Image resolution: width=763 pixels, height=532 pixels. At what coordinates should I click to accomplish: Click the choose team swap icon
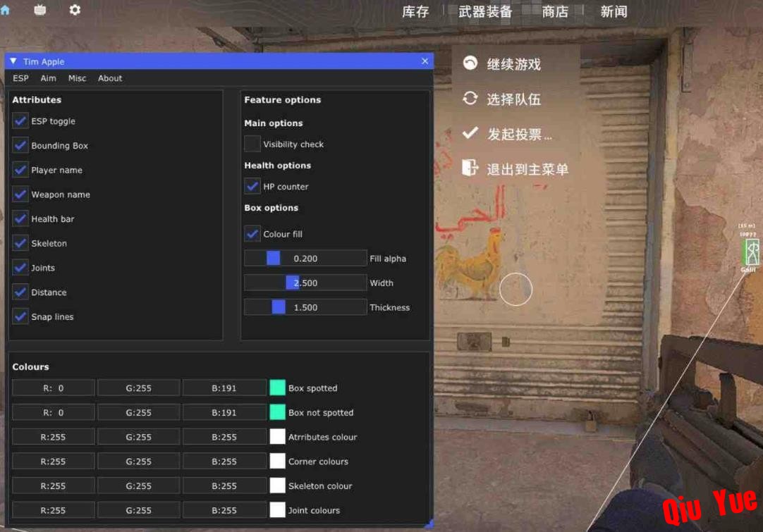click(470, 98)
